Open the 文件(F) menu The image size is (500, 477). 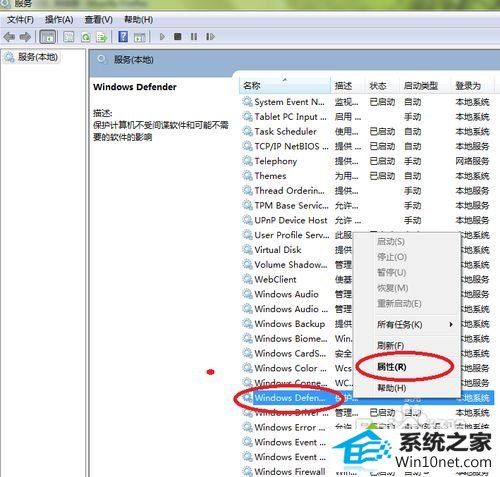(20, 20)
